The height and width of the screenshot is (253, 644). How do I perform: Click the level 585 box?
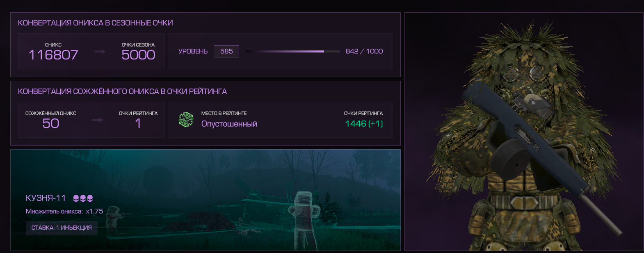(226, 51)
